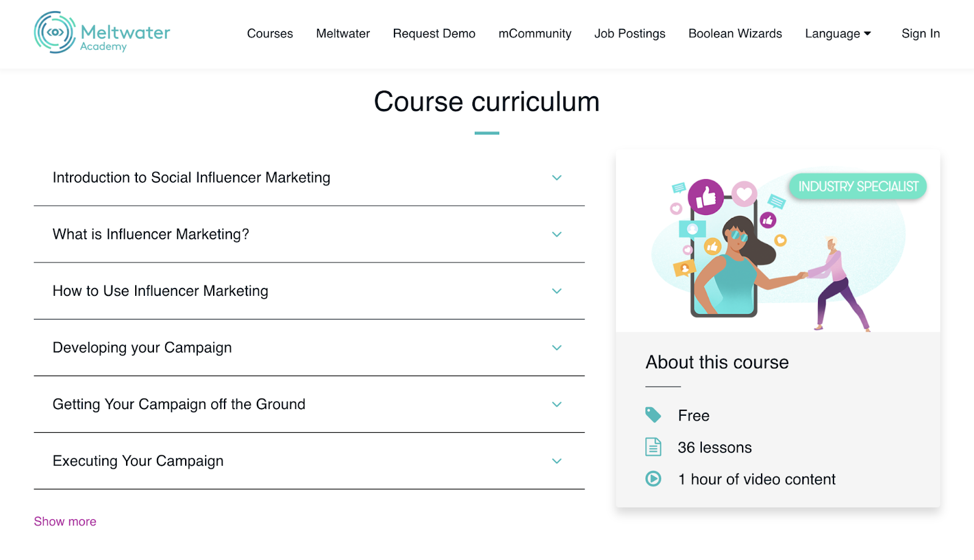Click the video play icon for video content
This screenshot has width=974, height=560.
coord(654,479)
